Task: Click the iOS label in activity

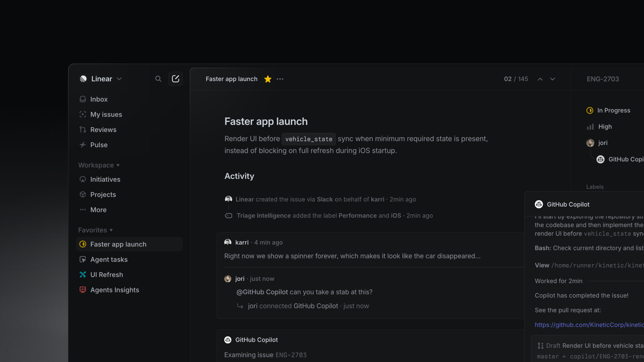Action: [396, 216]
